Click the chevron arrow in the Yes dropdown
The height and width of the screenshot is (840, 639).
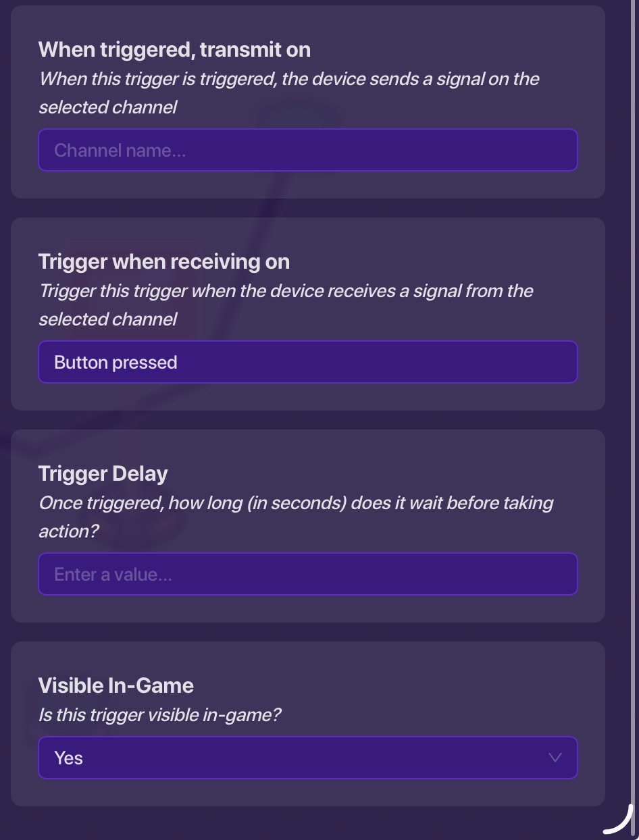coord(555,758)
